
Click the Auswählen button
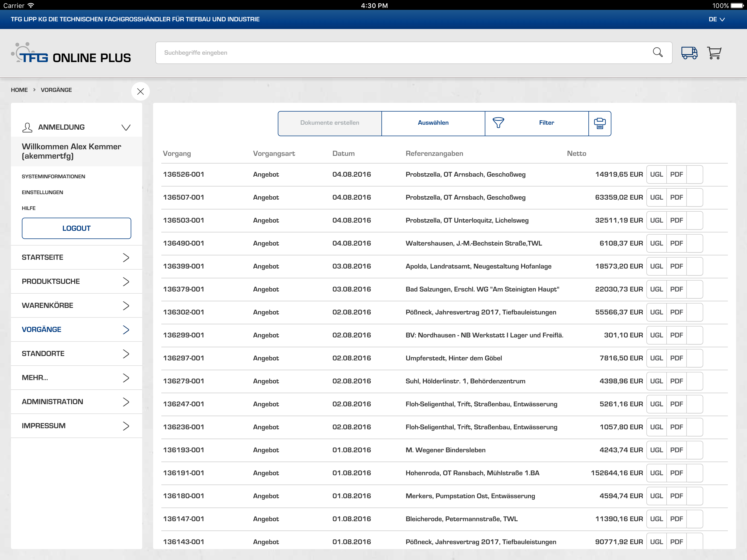(x=433, y=123)
